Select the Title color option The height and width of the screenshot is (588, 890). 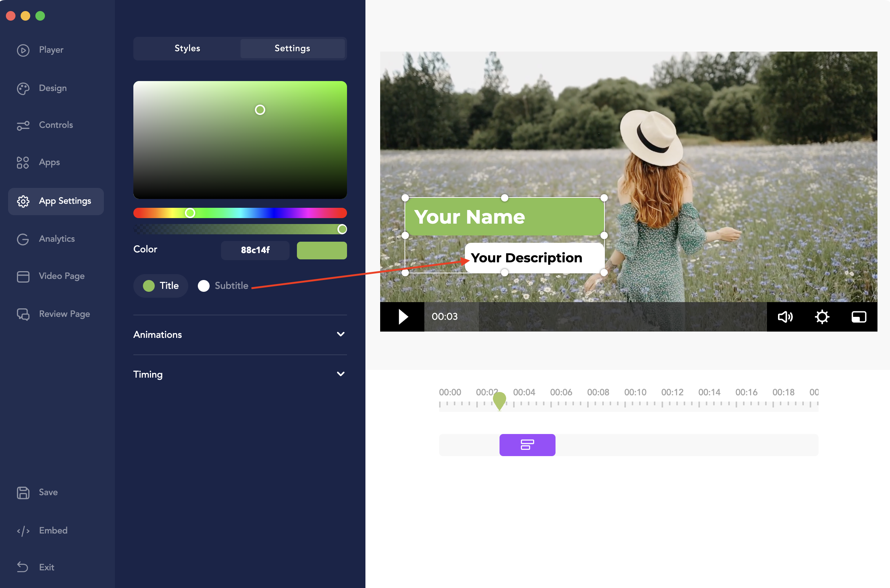pos(161,286)
